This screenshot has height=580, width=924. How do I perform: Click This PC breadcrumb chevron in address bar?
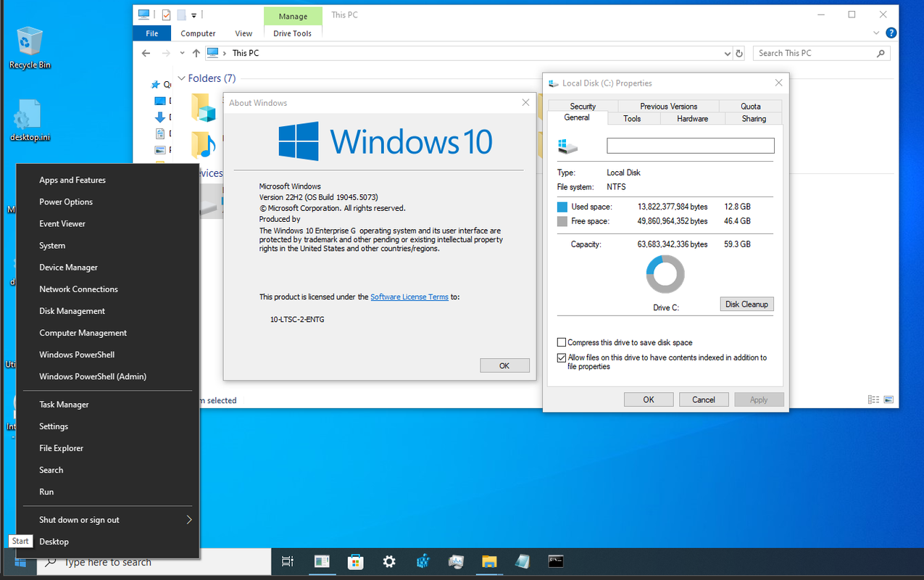click(x=225, y=53)
